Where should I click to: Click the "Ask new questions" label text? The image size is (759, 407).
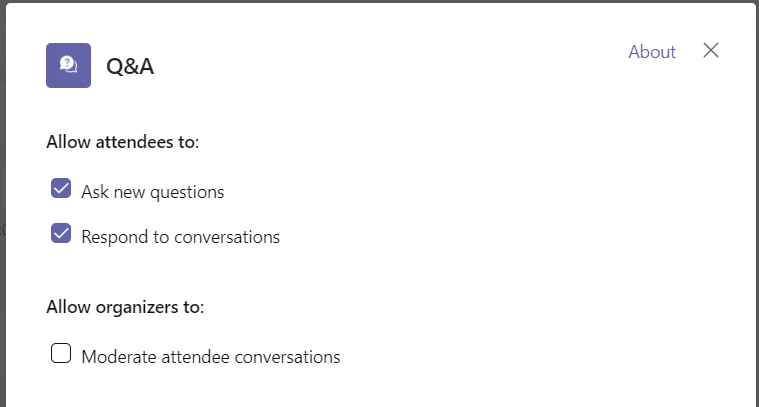point(152,192)
